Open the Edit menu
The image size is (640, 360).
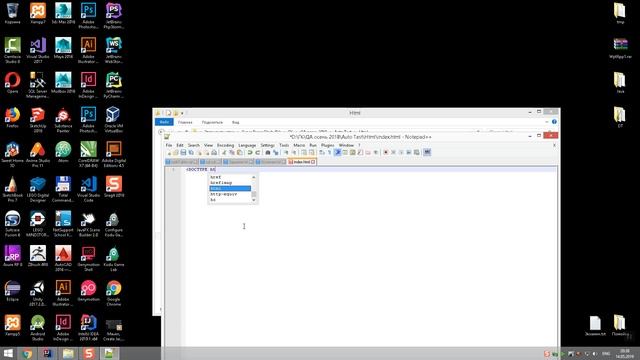click(180, 145)
